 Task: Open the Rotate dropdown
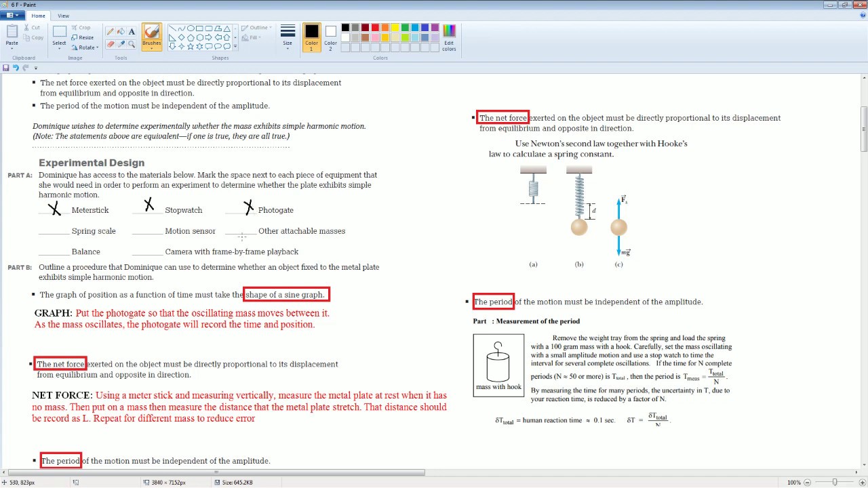coord(85,47)
